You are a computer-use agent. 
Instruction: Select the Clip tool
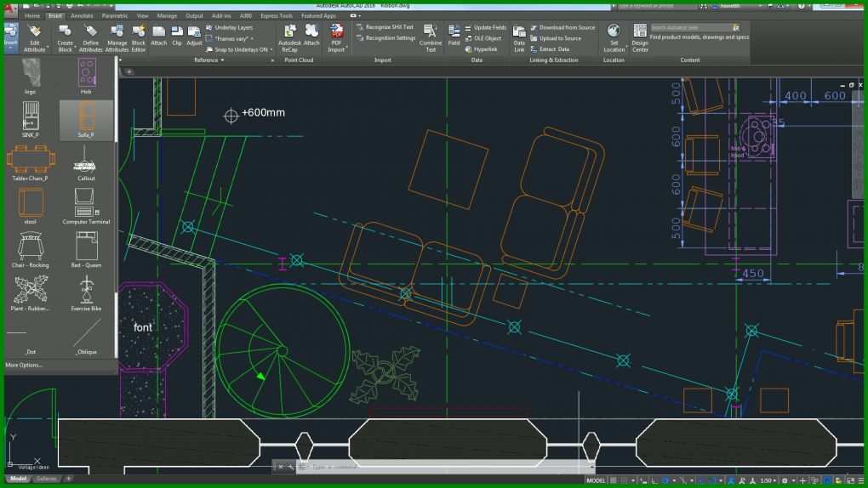(177, 36)
